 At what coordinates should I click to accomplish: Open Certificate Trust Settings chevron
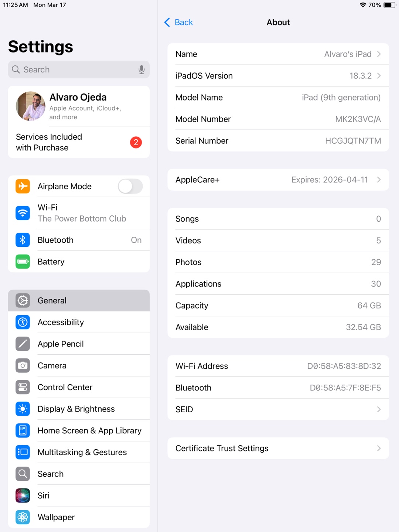pos(379,449)
